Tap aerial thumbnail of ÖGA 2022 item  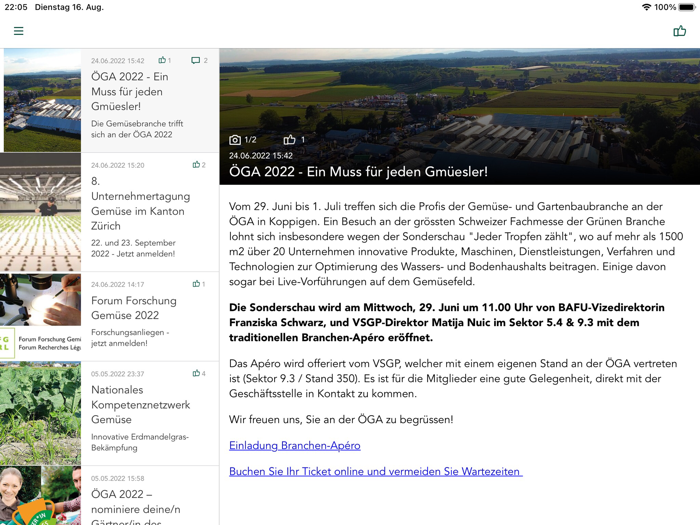tap(42, 100)
